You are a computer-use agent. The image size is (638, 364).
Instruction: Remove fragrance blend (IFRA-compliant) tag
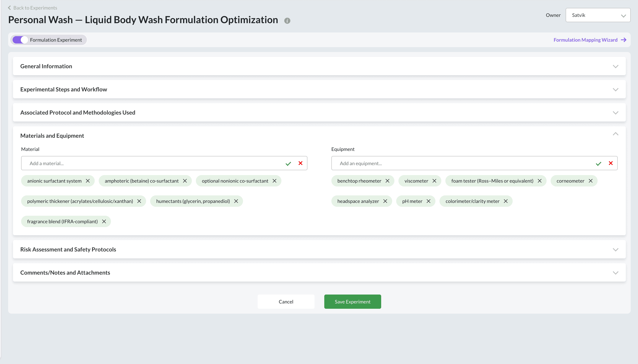point(104,221)
